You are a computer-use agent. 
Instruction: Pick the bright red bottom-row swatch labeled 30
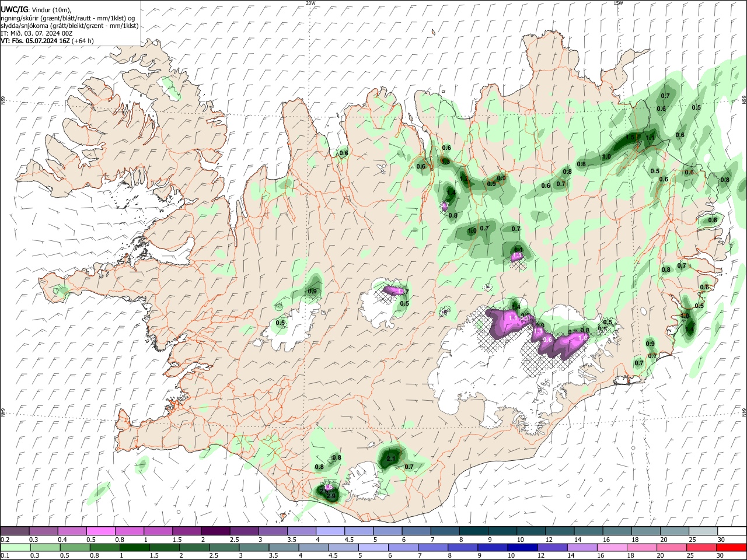pos(731,547)
